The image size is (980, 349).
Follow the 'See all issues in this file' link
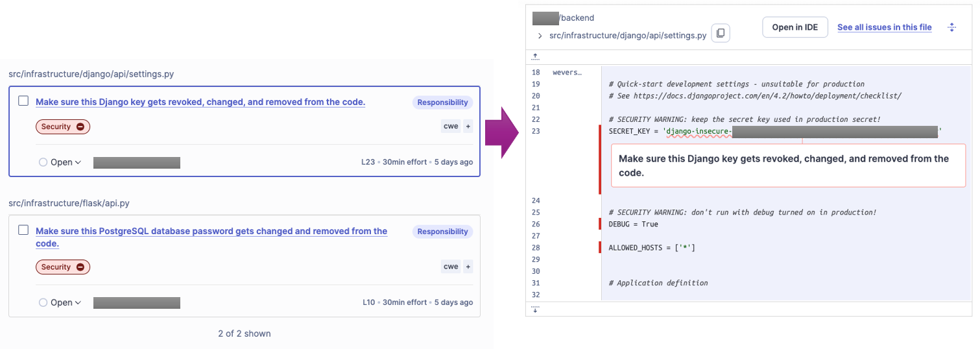click(x=885, y=27)
